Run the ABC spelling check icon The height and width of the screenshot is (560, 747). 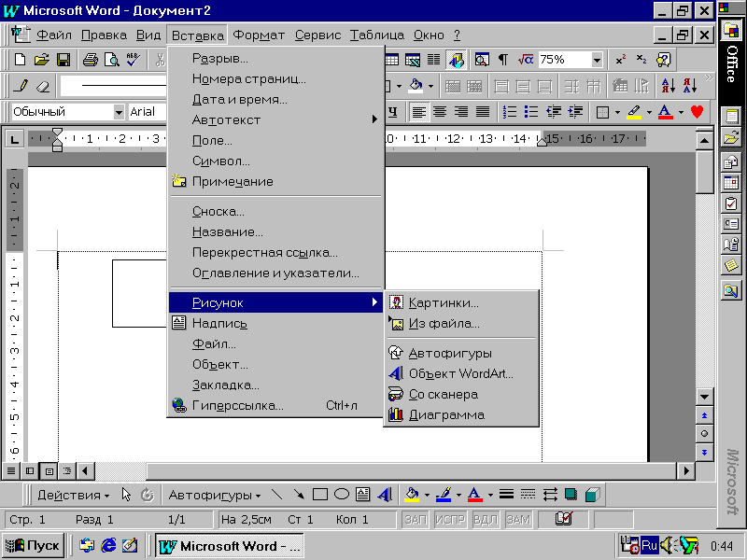pyautogui.click(x=133, y=60)
